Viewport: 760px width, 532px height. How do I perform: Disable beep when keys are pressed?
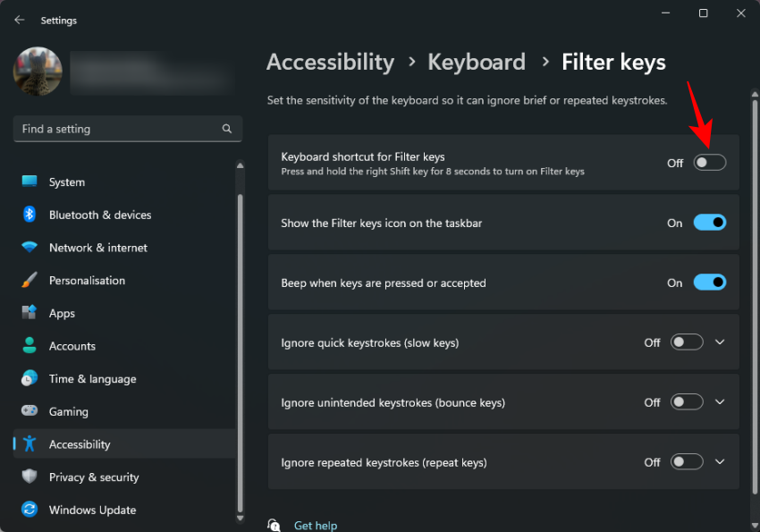click(x=710, y=282)
